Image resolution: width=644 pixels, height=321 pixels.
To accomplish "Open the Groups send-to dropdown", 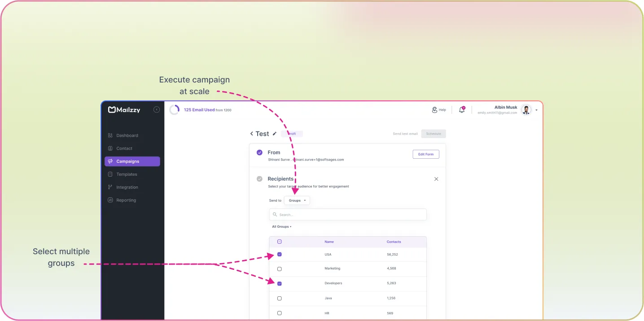I will [297, 200].
